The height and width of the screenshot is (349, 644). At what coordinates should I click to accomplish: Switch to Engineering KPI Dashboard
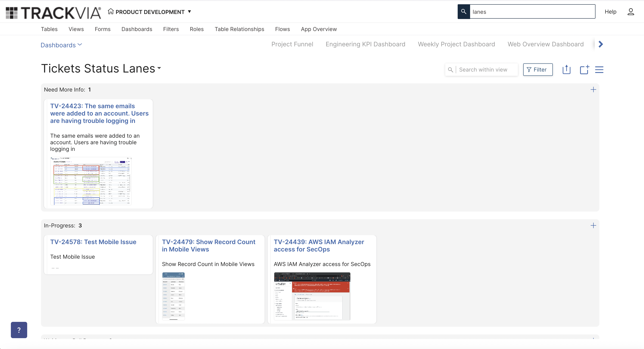coord(365,44)
